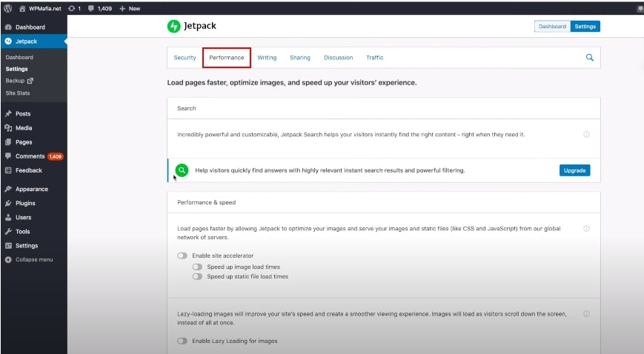
Task: Click info icon beside lazy-loading description
Action: 586,314
